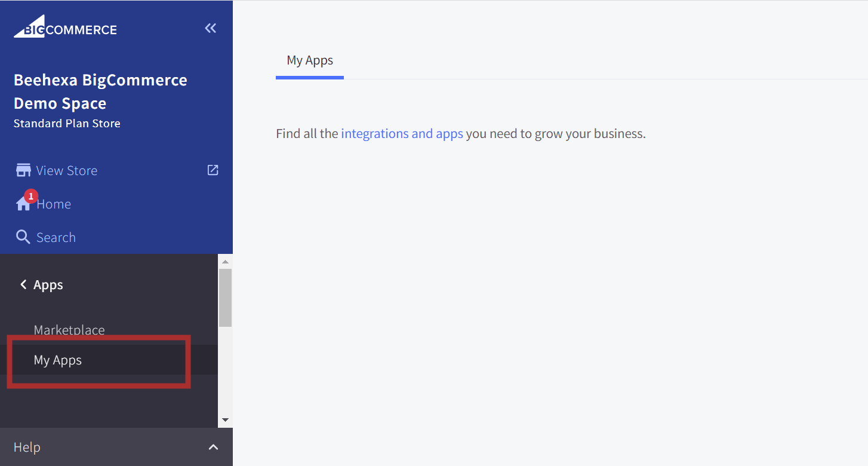This screenshot has height=466, width=868.
Task: Expand the Help panel chevron
Action: [x=213, y=447]
